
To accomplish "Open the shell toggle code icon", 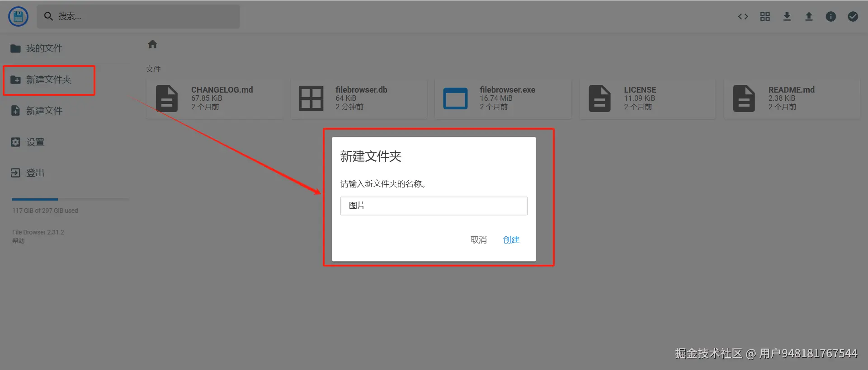I will click(x=743, y=17).
